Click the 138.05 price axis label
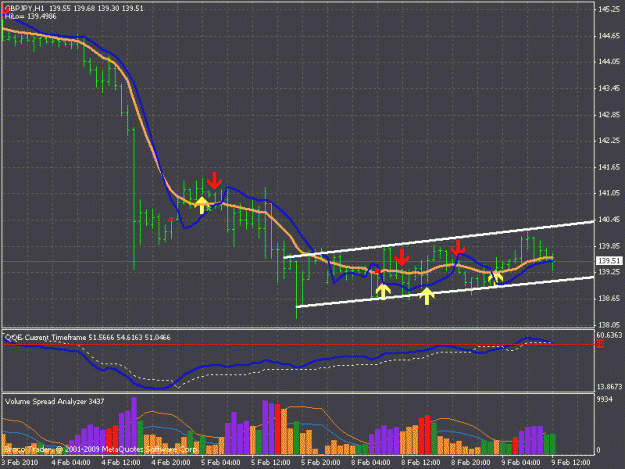The image size is (625, 469). 609,325
